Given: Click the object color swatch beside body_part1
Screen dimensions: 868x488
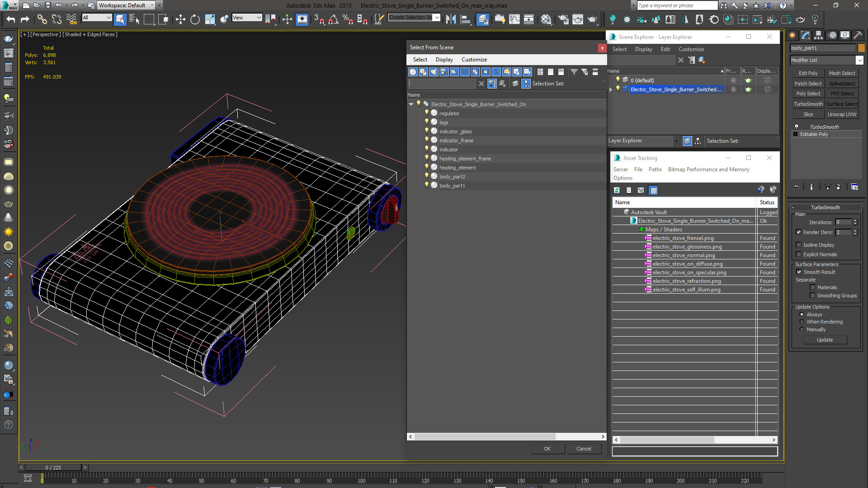Looking at the screenshot, I should [x=861, y=48].
